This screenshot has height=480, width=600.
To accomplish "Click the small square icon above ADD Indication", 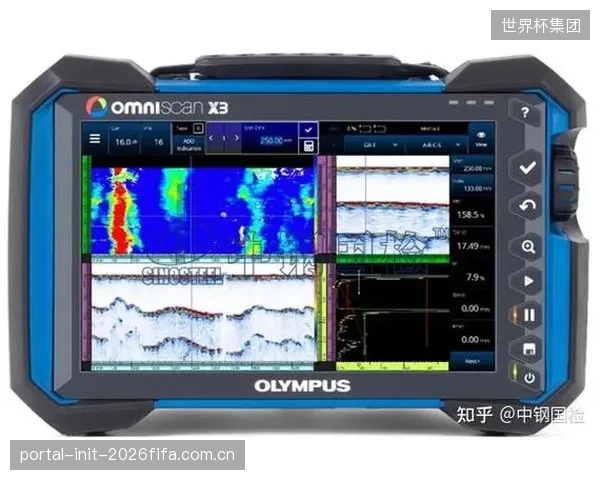I will click(198, 129).
